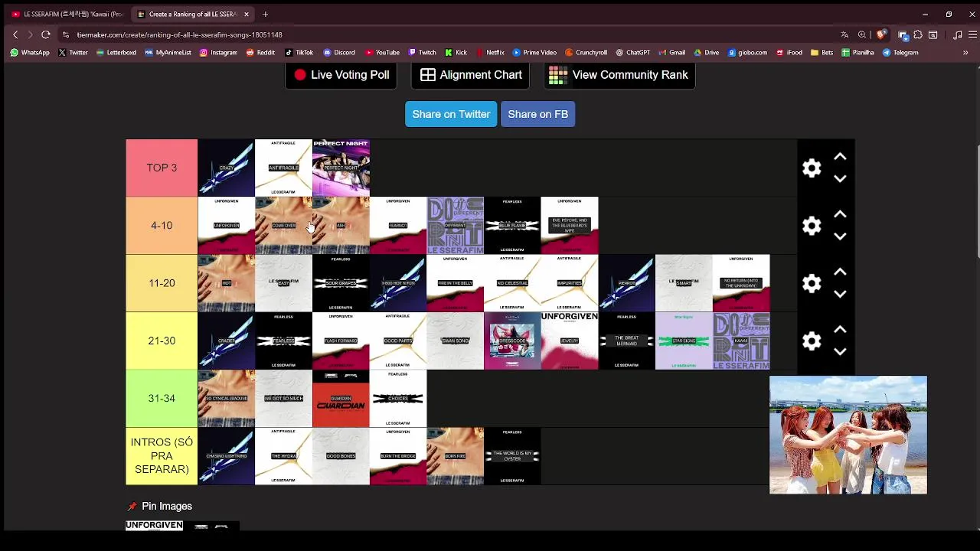Open settings gear for 4-10 row

[812, 226]
